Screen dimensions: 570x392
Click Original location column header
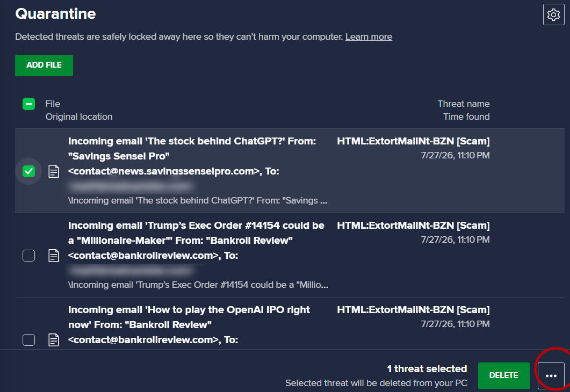[x=79, y=117]
